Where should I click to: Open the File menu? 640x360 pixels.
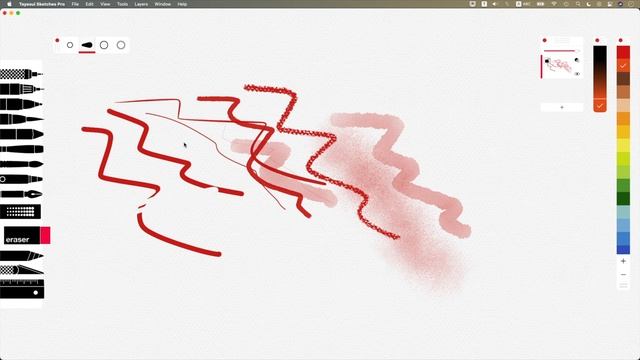click(75, 4)
